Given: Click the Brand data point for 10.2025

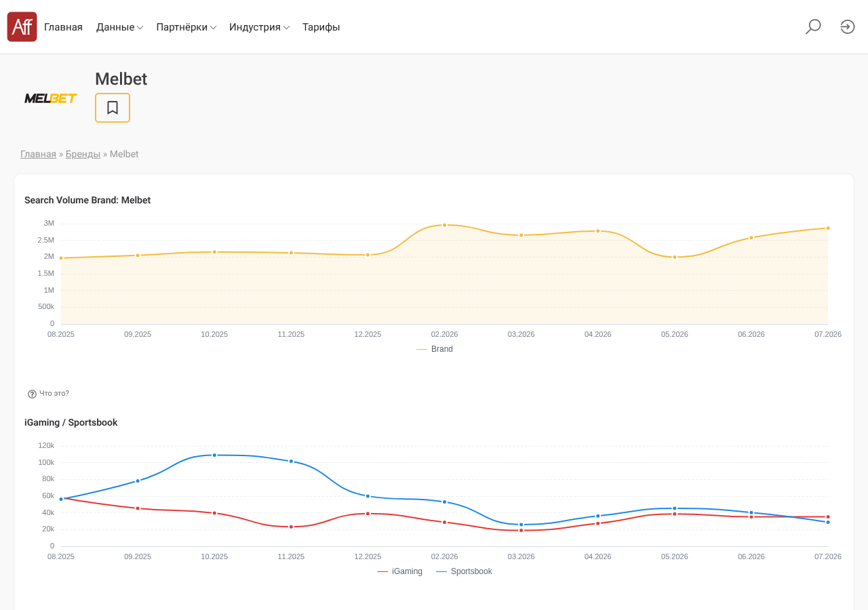Looking at the screenshot, I should click(214, 252).
